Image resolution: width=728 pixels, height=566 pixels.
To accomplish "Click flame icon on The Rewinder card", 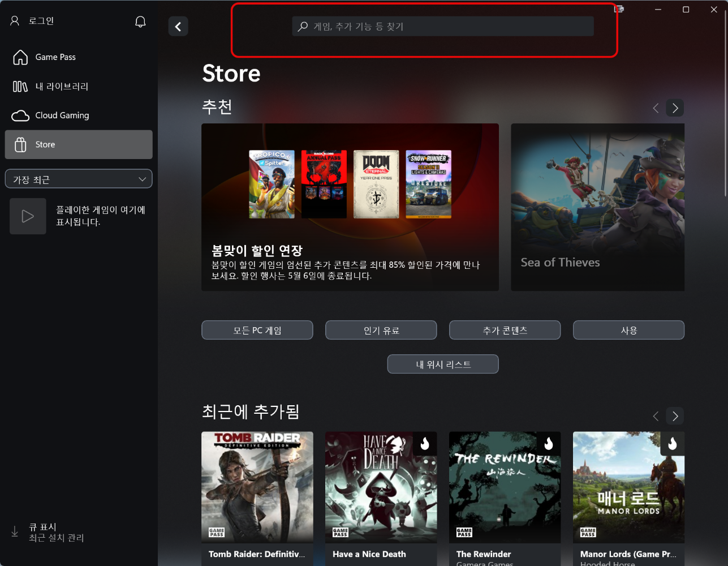I will (549, 444).
